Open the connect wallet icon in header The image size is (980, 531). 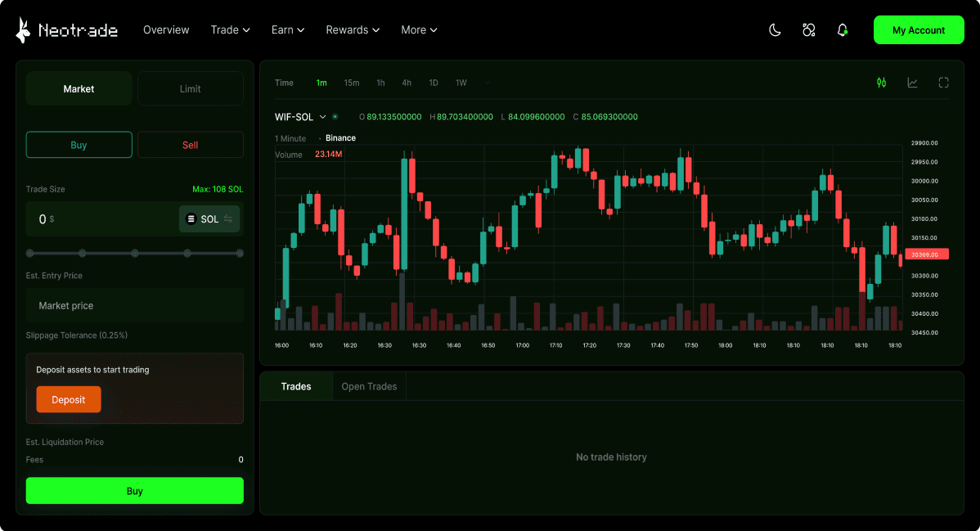[x=808, y=29]
